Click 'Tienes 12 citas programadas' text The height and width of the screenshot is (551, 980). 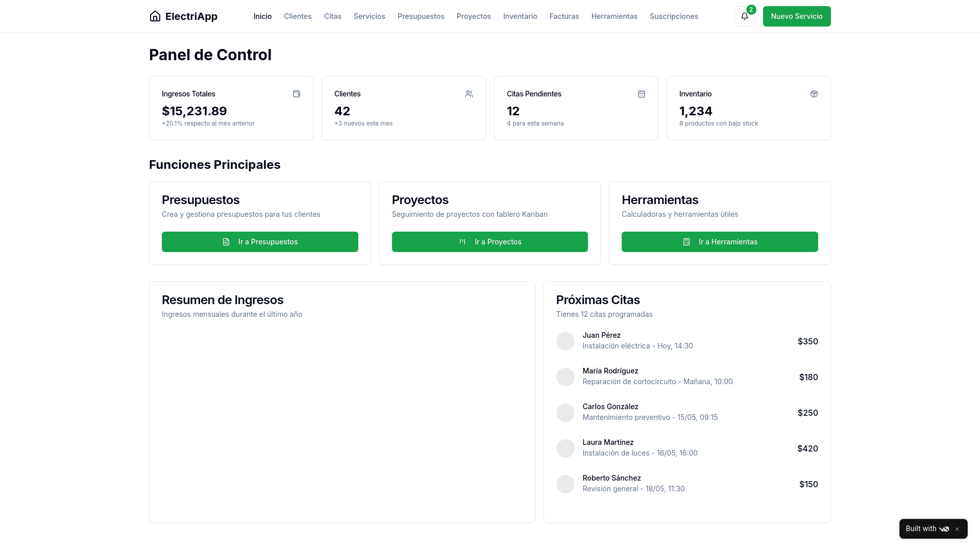pos(604,314)
